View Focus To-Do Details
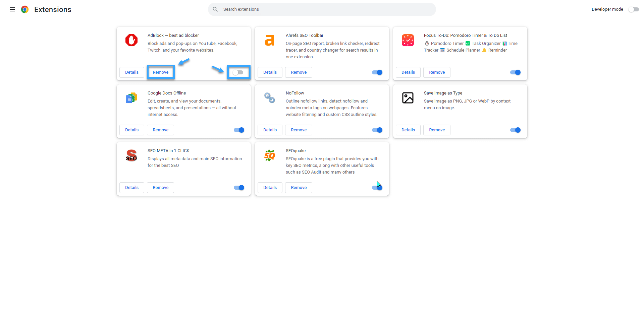Viewport: 644px width, 322px height. point(408,72)
